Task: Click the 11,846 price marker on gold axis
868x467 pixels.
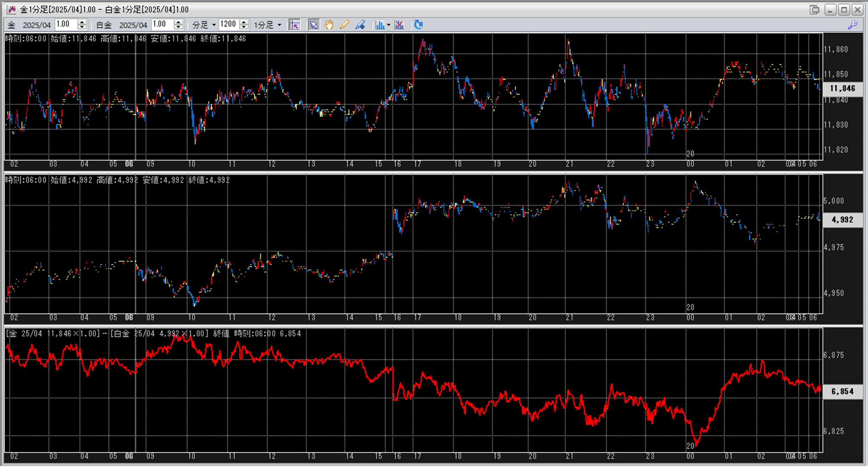Action: tap(842, 88)
